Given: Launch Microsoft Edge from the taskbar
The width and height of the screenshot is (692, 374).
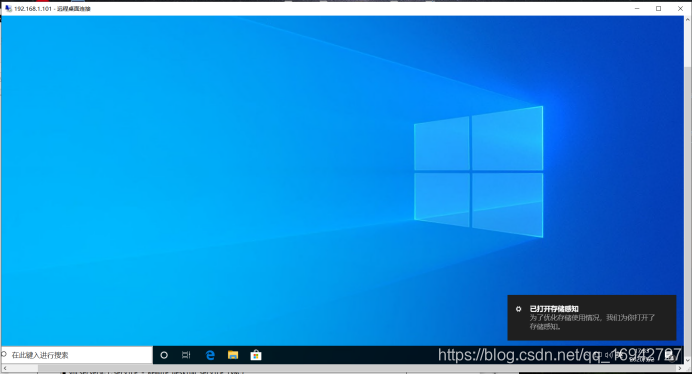Looking at the screenshot, I should pyautogui.click(x=210, y=355).
